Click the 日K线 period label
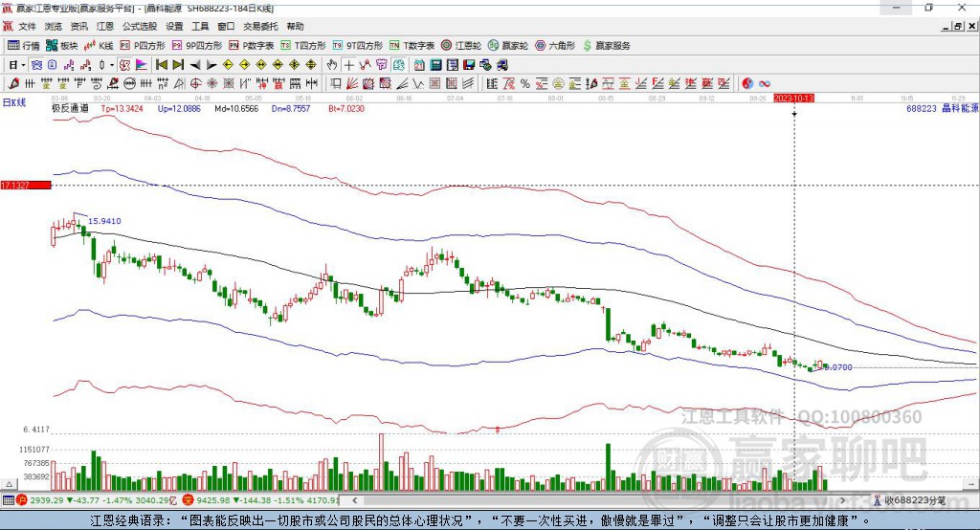The height and width of the screenshot is (530, 980). 14,102
